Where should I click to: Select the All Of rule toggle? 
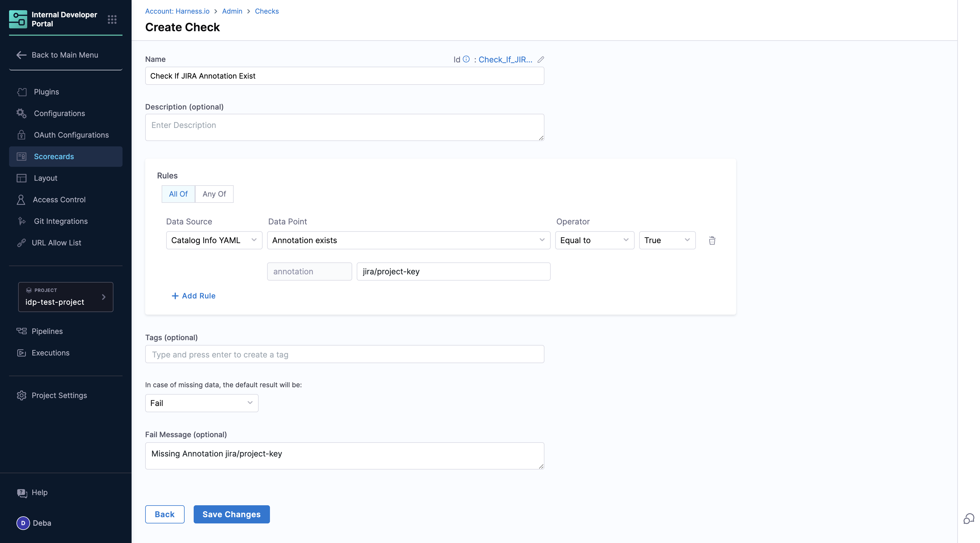click(178, 194)
